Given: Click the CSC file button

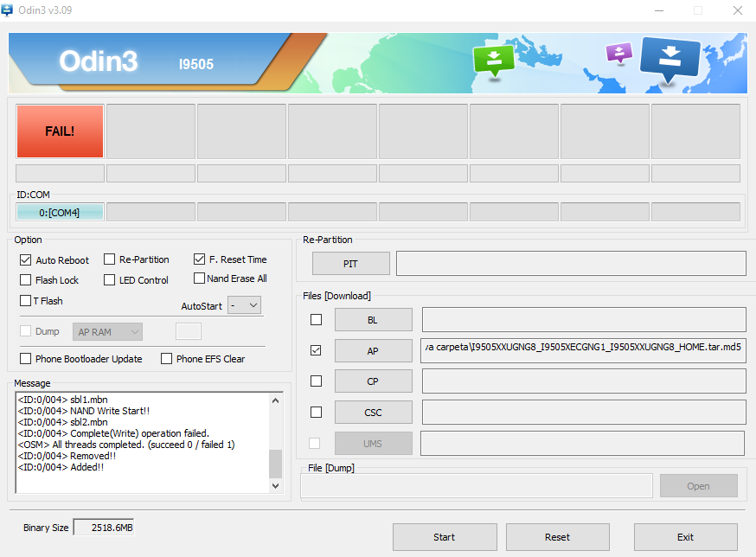Looking at the screenshot, I should (373, 413).
